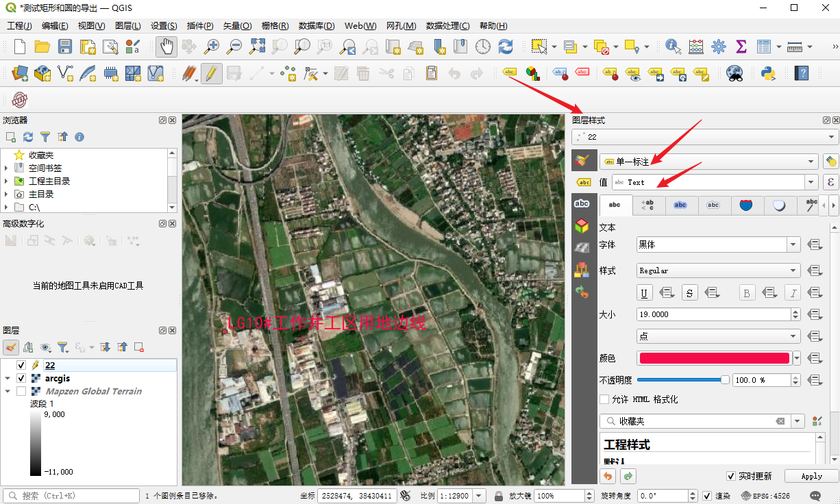Open the 单一标注 labeling mode dropdown

click(708, 162)
